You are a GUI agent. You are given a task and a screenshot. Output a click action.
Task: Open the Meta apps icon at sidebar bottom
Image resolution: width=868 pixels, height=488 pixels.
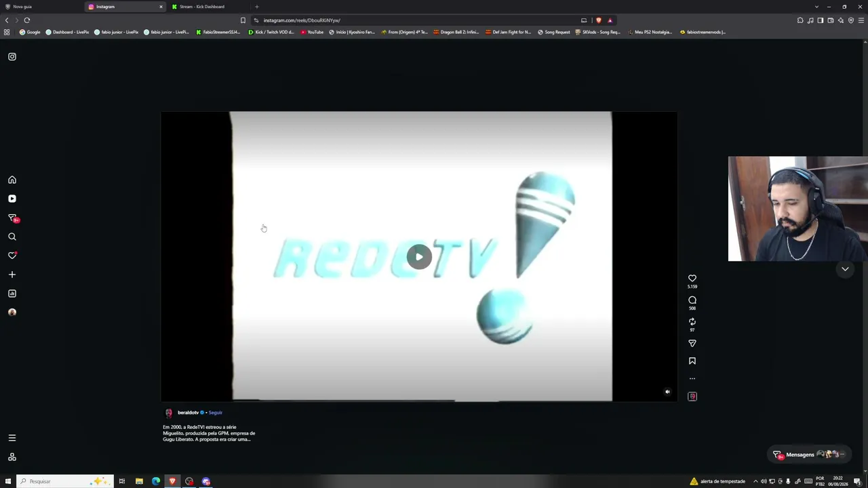coord(12,457)
